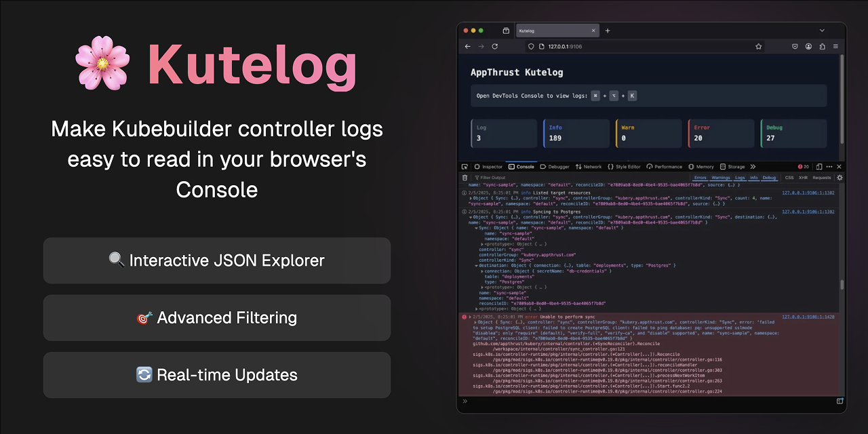
Task: Open the Storage tab
Action: pos(733,167)
